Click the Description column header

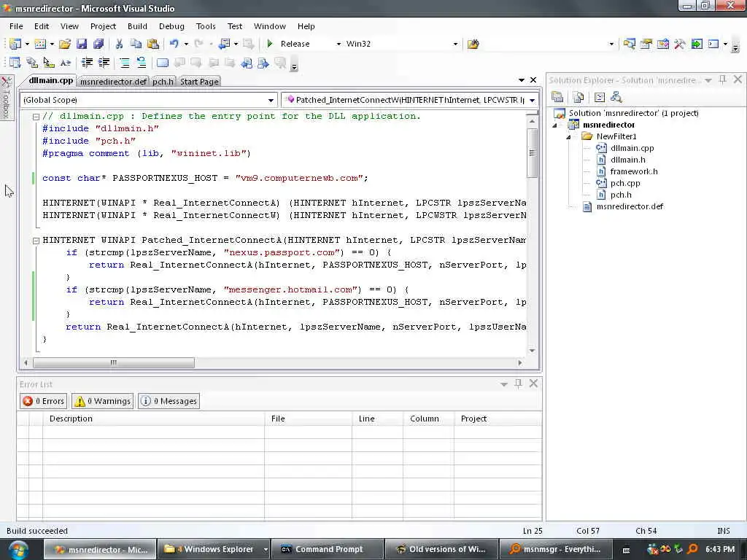153,419
